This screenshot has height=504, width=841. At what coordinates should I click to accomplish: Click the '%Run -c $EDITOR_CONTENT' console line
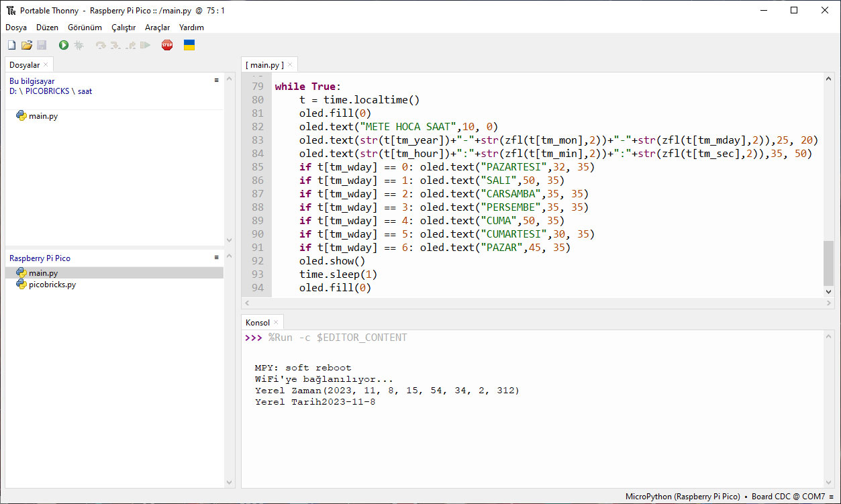coord(338,338)
